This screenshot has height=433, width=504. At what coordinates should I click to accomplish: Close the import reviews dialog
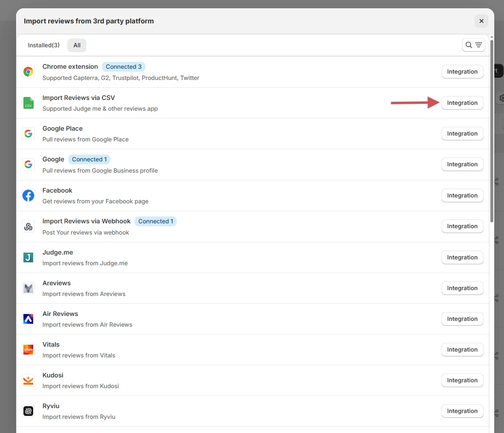481,21
